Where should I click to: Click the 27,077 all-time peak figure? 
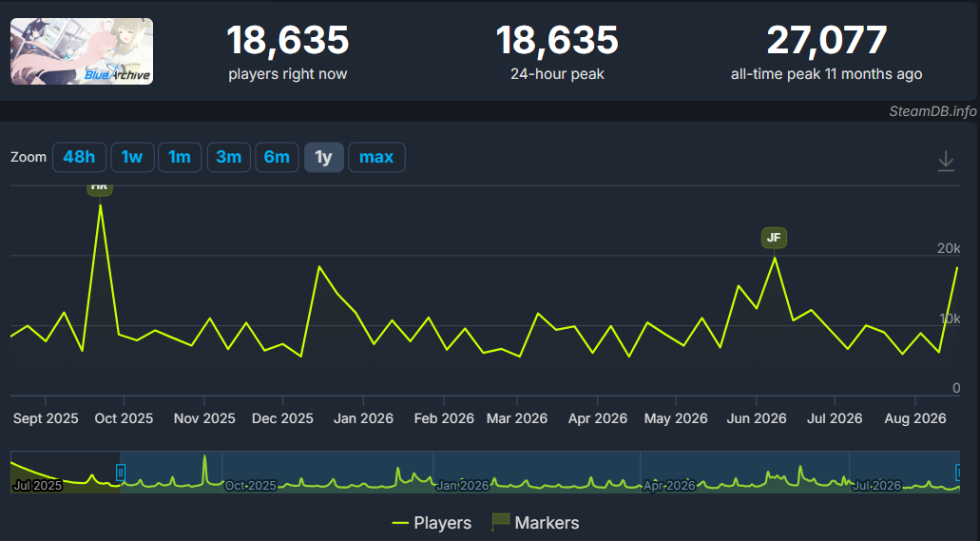tap(826, 40)
